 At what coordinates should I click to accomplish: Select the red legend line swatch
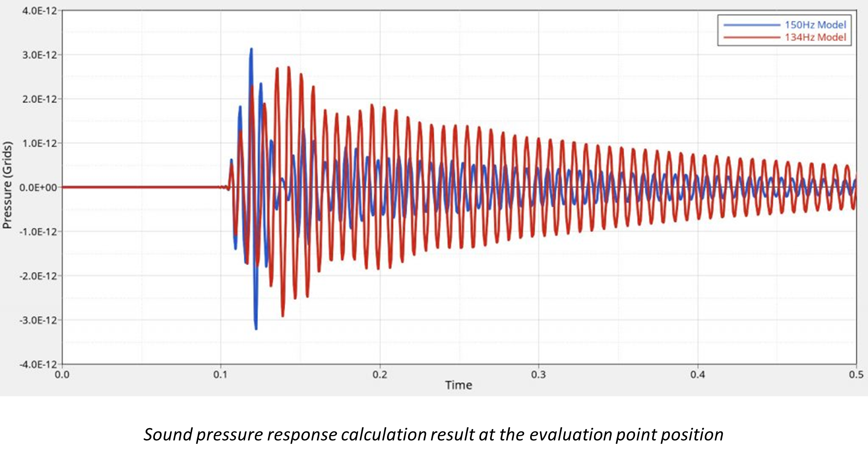pyautogui.click(x=751, y=38)
